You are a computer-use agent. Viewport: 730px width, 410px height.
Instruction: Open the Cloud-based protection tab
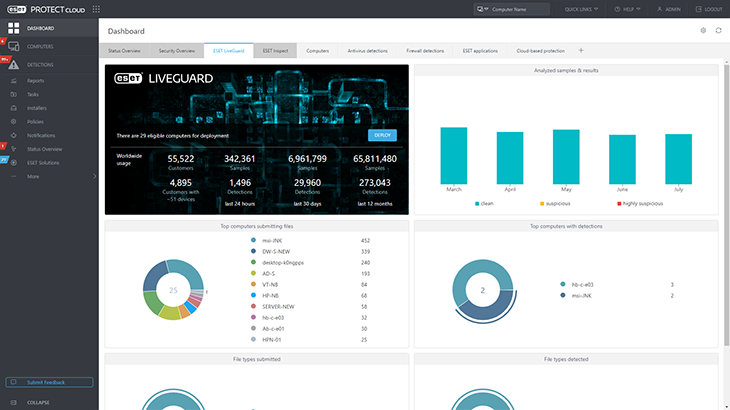coord(541,51)
